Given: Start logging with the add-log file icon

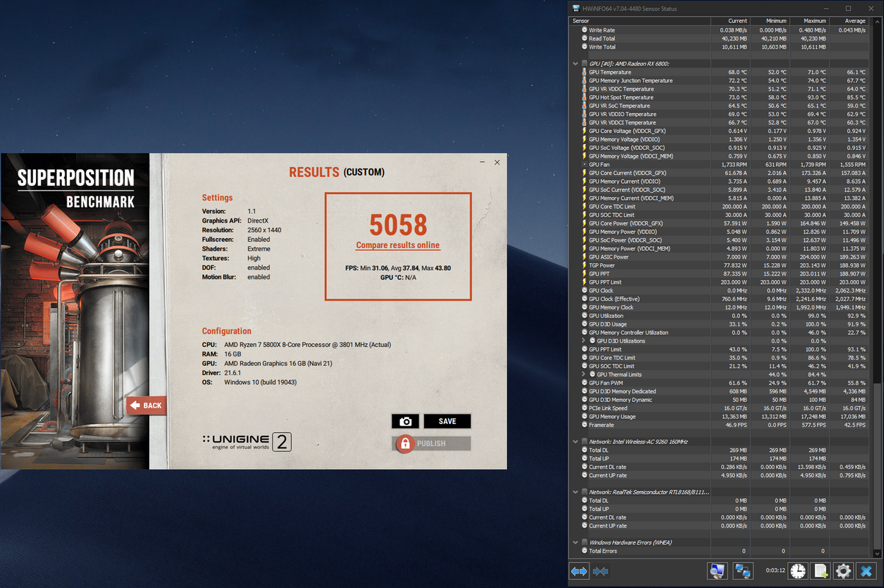Looking at the screenshot, I should click(821, 571).
